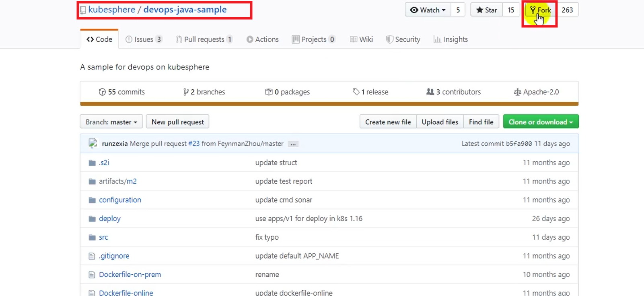Image resolution: width=644 pixels, height=296 pixels.
Task: Click the runzexia author name
Action: (115, 144)
